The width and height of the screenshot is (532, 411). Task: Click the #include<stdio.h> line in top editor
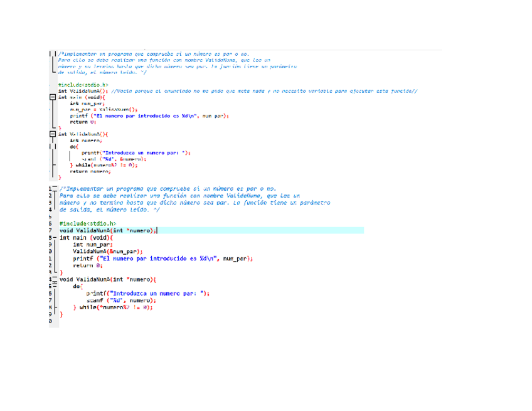[83, 84]
